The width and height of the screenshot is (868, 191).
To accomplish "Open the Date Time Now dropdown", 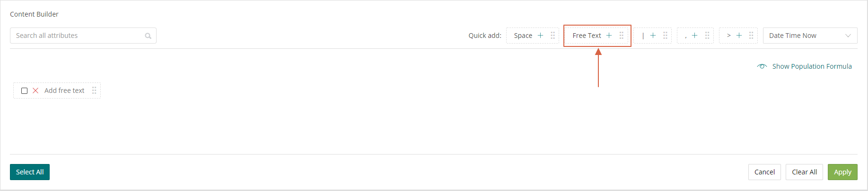I will 810,36.
